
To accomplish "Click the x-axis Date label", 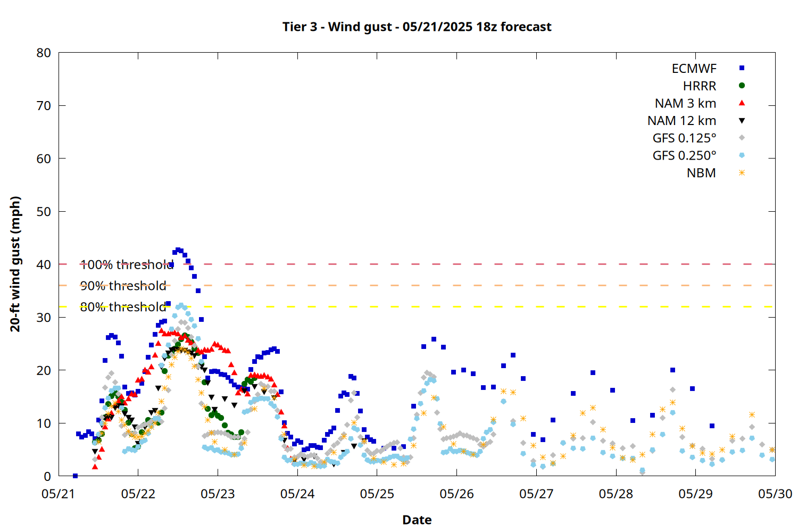I will pos(417,520).
